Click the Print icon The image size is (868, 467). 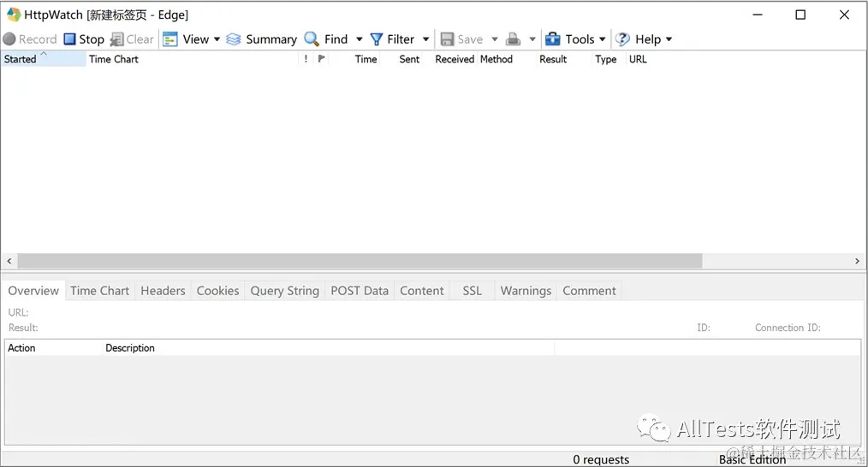[x=513, y=39]
